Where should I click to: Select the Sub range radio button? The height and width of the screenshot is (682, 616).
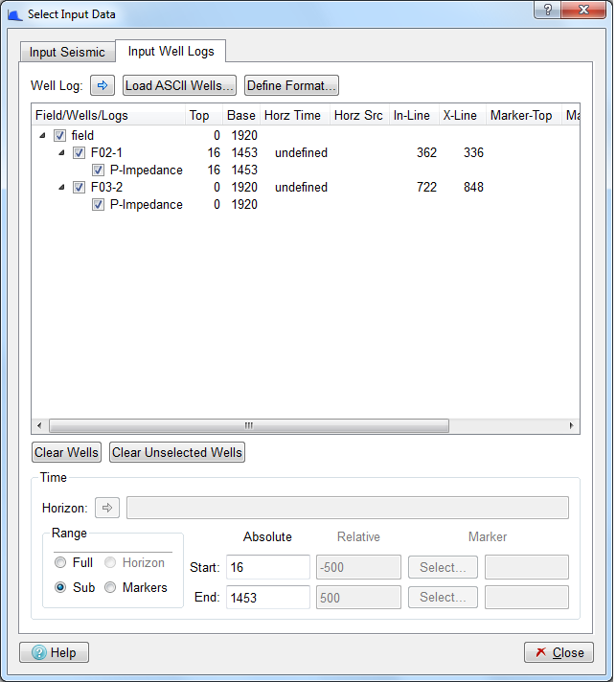pyautogui.click(x=60, y=587)
